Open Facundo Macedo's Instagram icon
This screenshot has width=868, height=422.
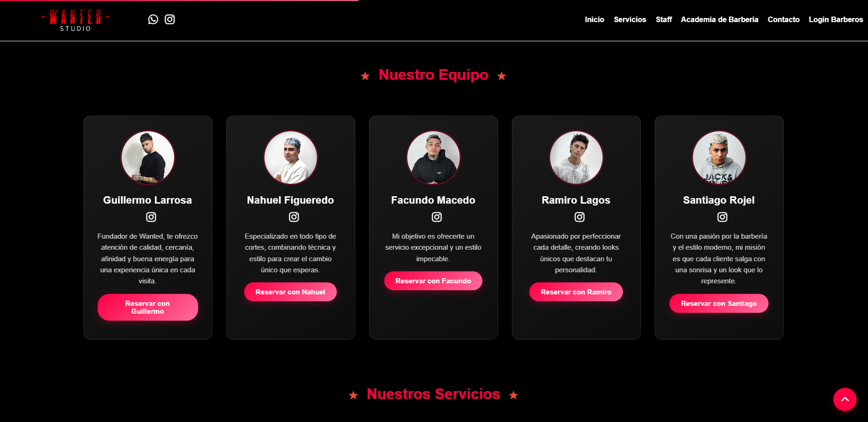pyautogui.click(x=437, y=217)
